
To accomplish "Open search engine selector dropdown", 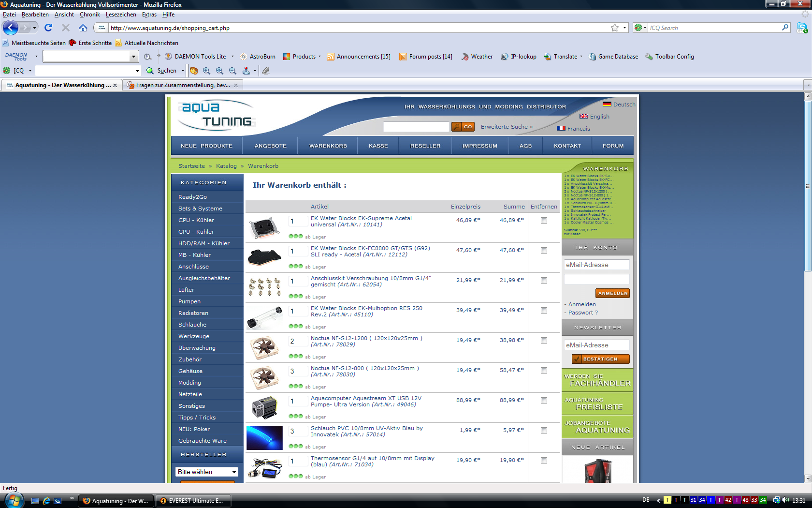I will 640,28.
